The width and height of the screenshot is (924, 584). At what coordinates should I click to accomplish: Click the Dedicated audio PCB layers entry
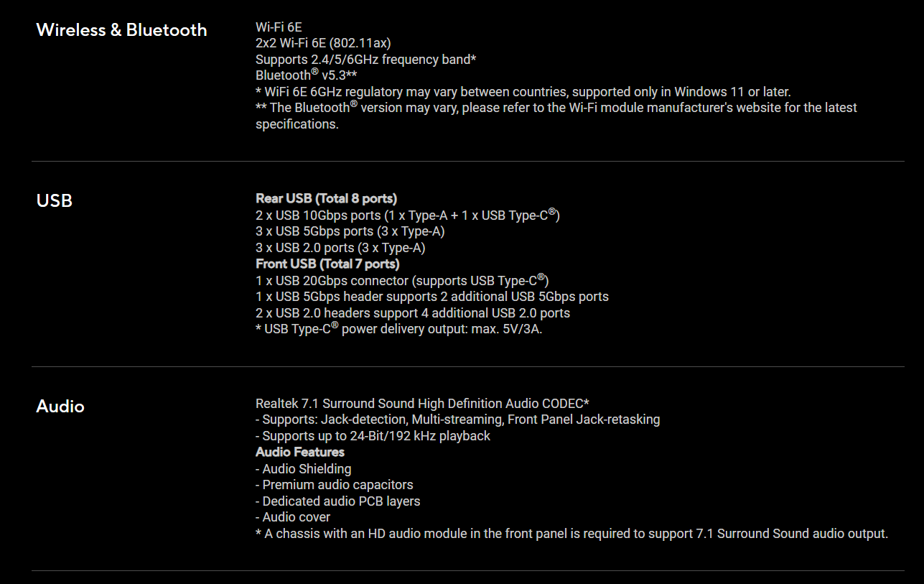click(x=338, y=501)
